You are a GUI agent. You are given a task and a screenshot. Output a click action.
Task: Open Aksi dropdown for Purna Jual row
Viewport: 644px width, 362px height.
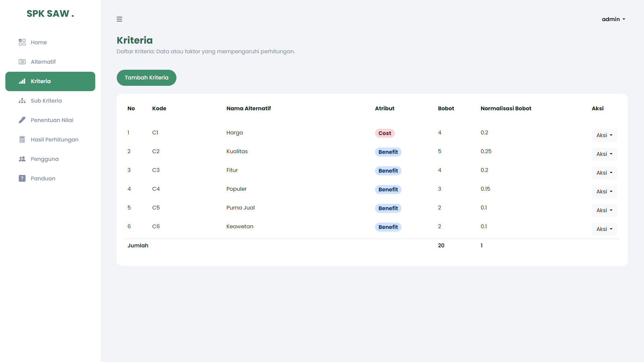[604, 210]
